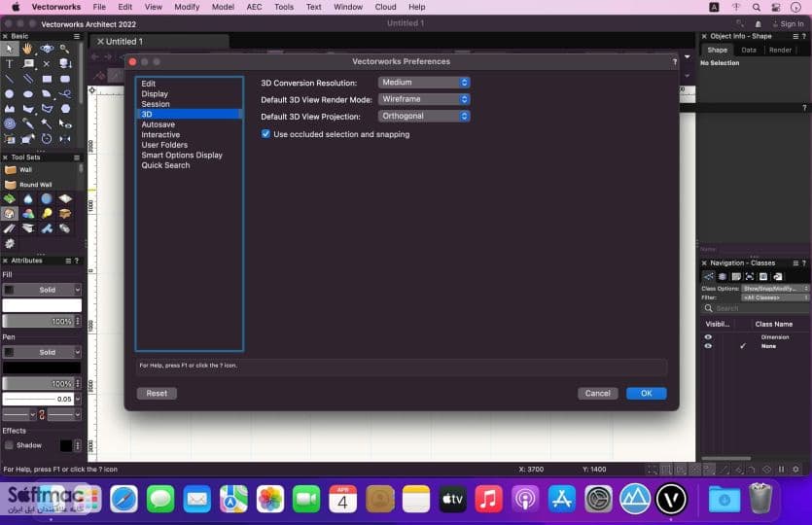Select the Pan hand tool
The image size is (812, 525).
coord(27,49)
